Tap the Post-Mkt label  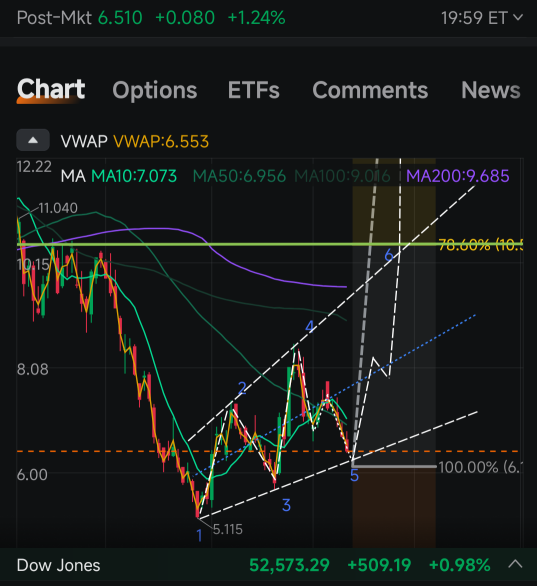pyautogui.click(x=54, y=18)
